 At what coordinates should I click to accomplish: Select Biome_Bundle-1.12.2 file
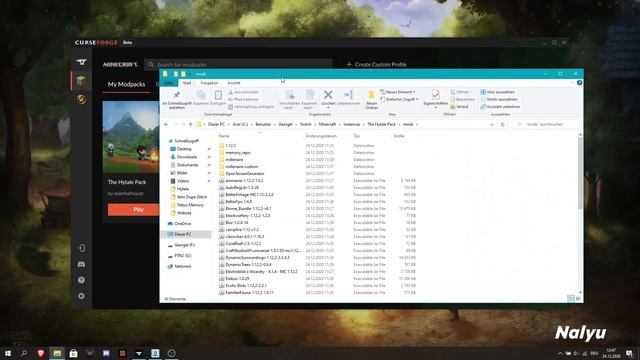tap(248, 209)
